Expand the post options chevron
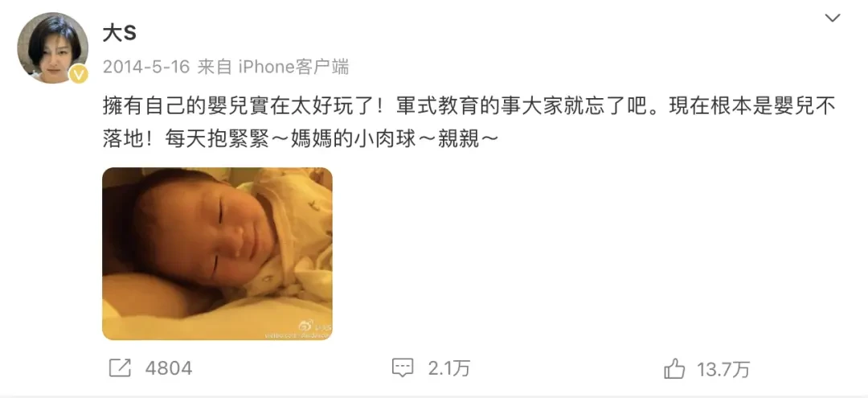868x398 pixels. 833,18
